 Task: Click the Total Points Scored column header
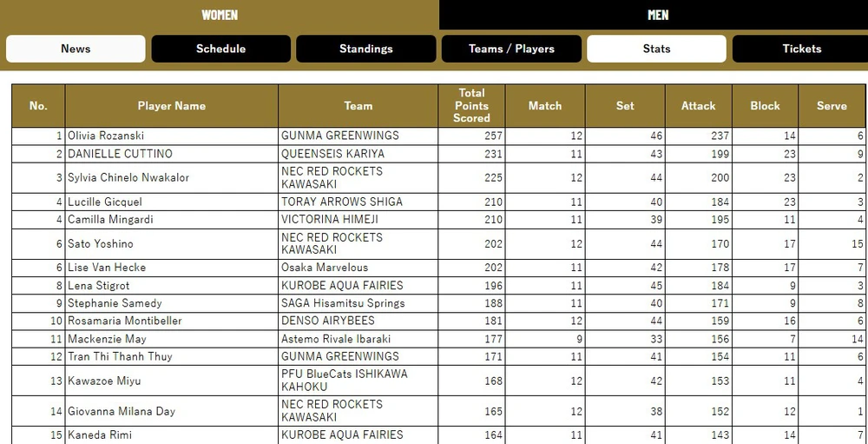[x=471, y=106]
